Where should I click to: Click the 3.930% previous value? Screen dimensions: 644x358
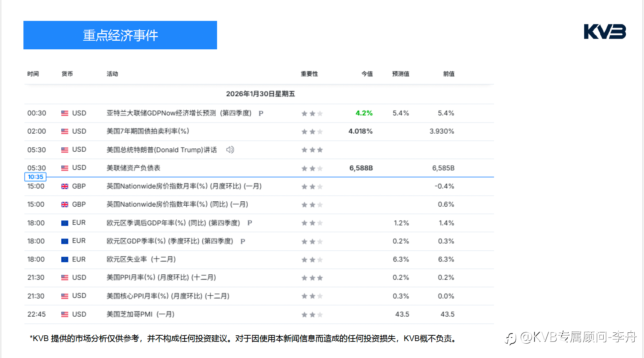(442, 131)
